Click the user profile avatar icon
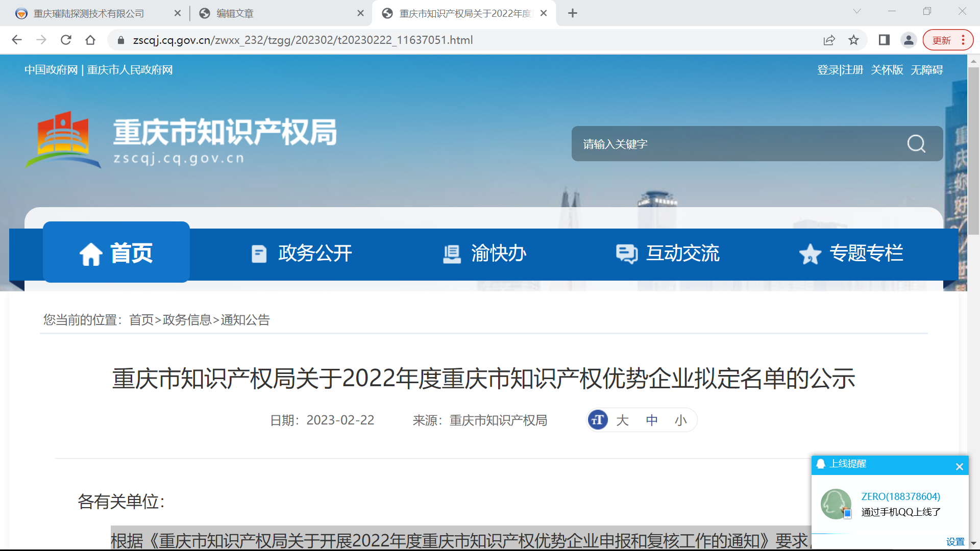 click(x=909, y=40)
